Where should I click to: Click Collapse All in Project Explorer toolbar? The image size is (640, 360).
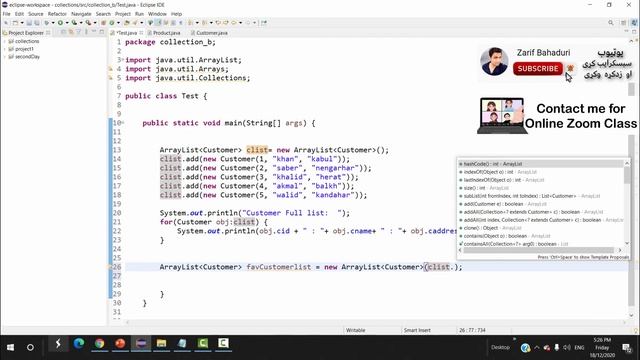[64, 33]
